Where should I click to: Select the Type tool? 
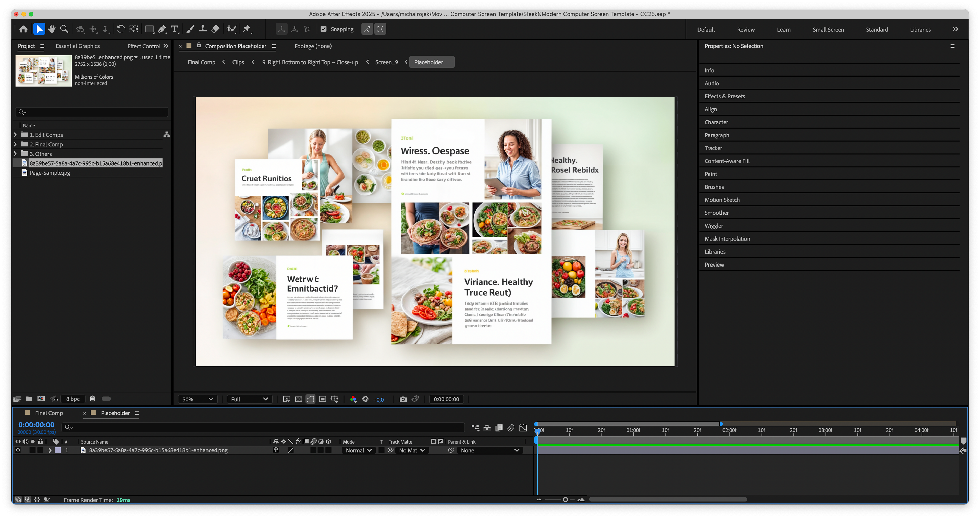pyautogui.click(x=175, y=29)
